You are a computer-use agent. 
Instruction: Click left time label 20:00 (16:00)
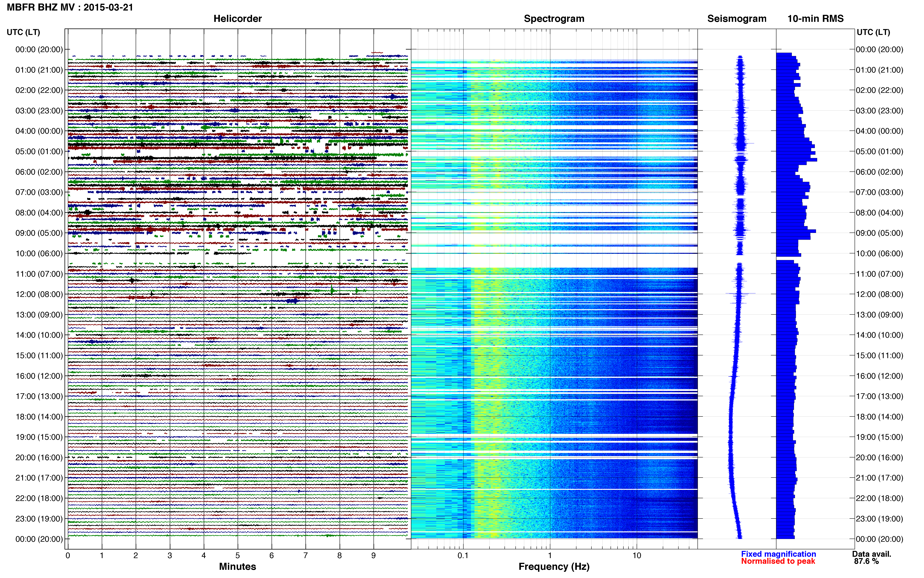pyautogui.click(x=39, y=458)
